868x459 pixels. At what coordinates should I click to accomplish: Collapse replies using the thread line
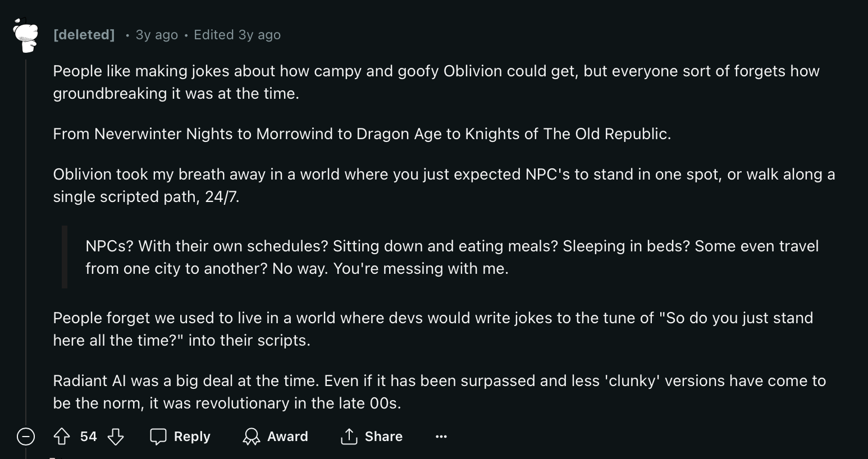(x=26, y=224)
